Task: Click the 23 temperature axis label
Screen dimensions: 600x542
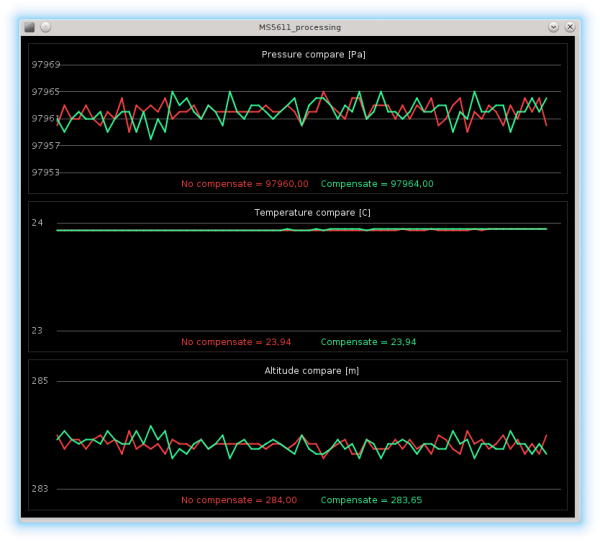Action: click(37, 331)
